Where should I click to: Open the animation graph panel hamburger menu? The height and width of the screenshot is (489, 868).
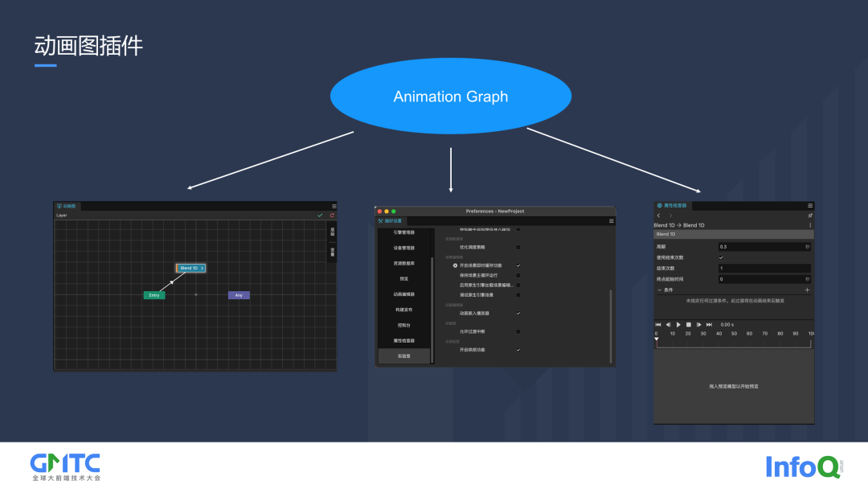point(334,206)
